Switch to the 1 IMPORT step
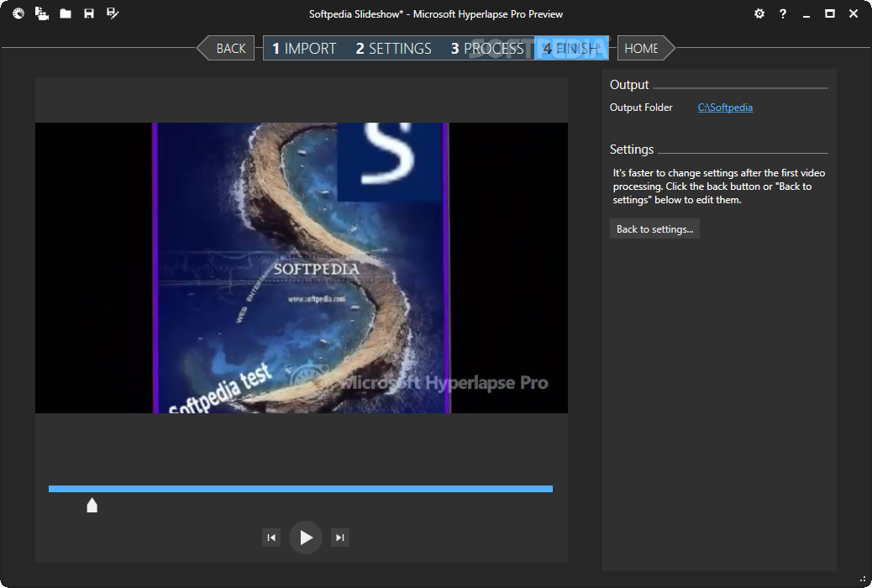Screen dimensions: 872x588 click(x=304, y=49)
